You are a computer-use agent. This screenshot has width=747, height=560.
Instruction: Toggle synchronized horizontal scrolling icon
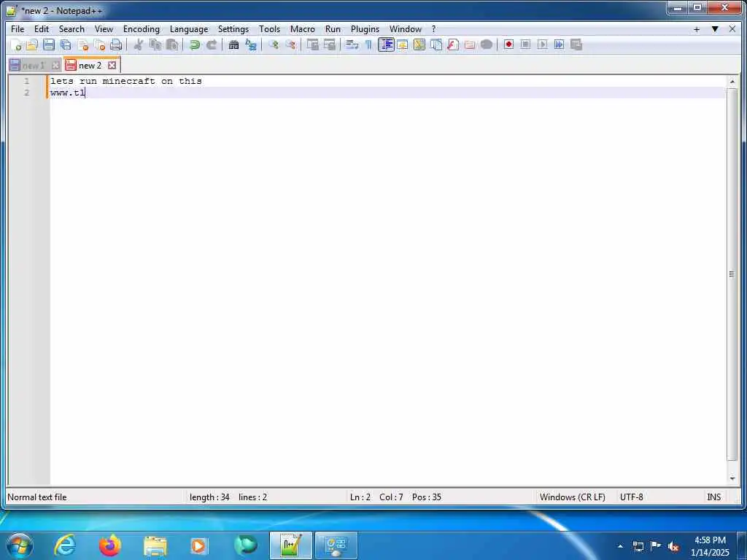(x=329, y=44)
